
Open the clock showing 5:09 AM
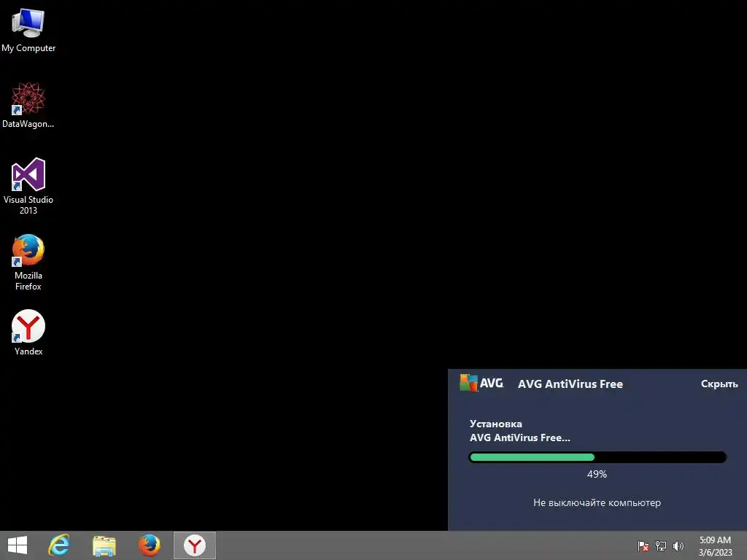coord(715,545)
